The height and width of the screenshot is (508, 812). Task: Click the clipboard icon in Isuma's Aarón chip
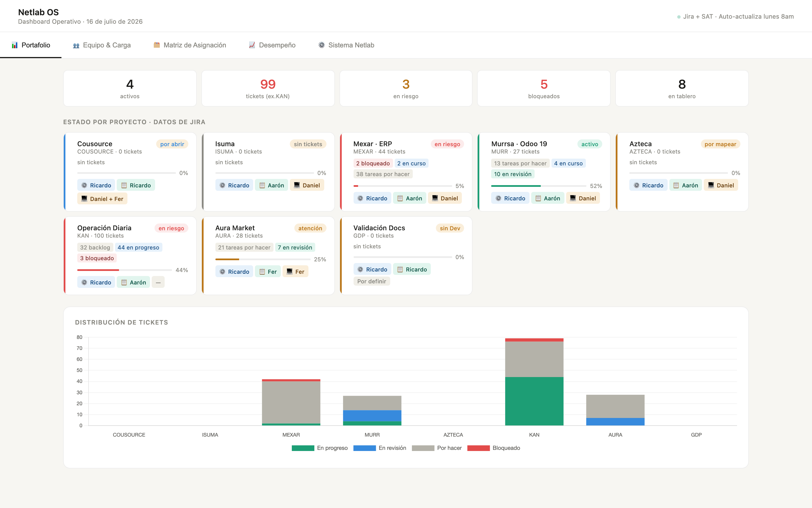(x=262, y=185)
